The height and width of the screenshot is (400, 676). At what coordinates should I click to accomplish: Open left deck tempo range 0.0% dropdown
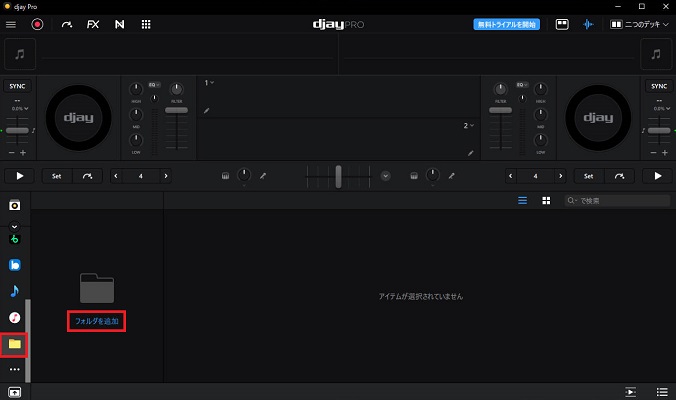click(x=20, y=109)
